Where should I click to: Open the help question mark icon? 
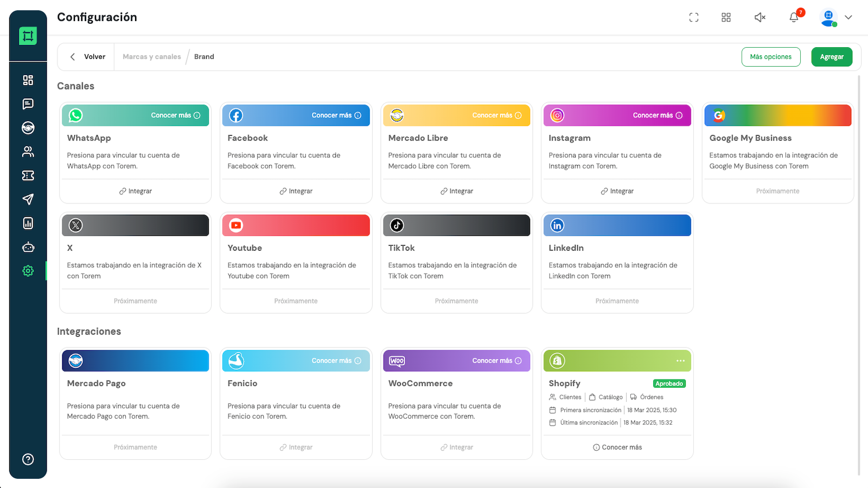[x=28, y=459]
